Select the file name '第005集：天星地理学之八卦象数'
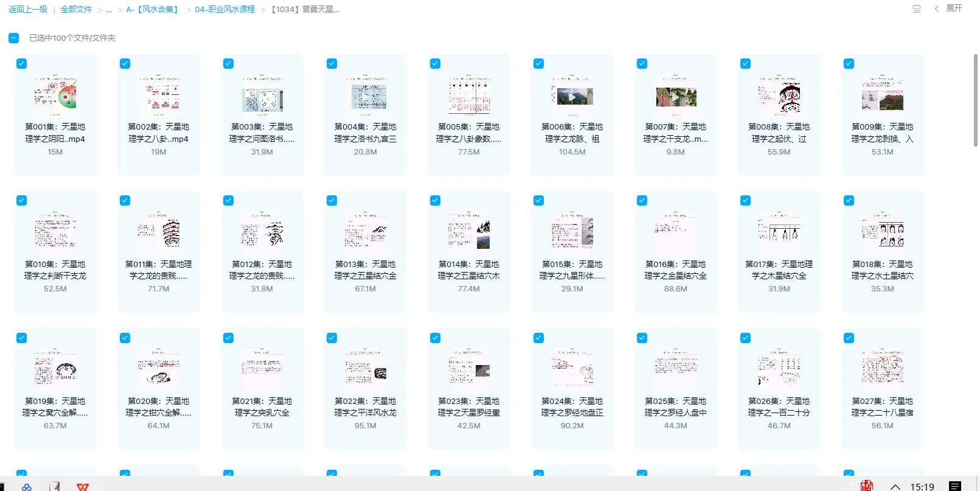The image size is (980, 491). point(469,133)
